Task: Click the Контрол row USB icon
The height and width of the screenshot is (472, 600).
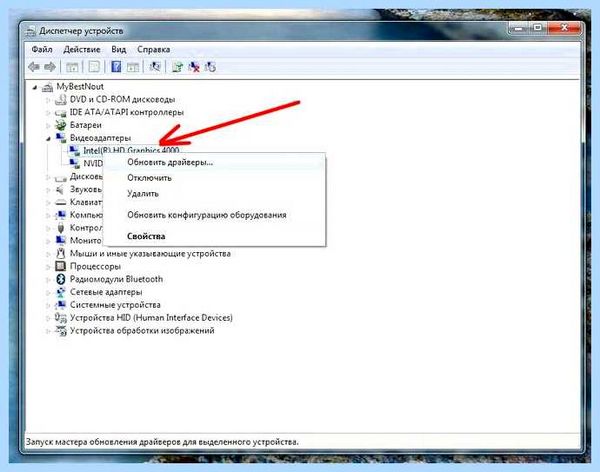Action: pyautogui.click(x=60, y=228)
